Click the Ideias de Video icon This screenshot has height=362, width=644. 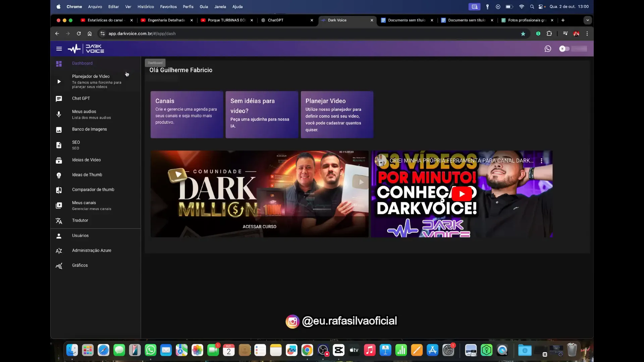tap(59, 161)
